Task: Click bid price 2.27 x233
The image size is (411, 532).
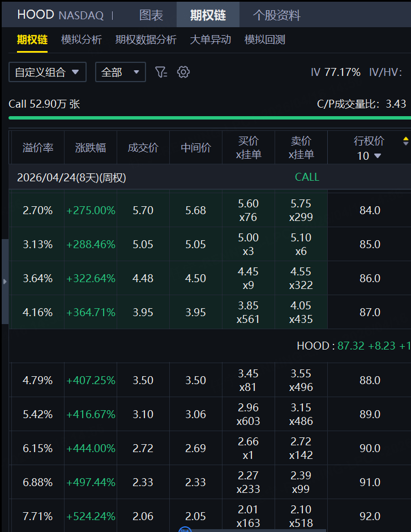Action: (x=248, y=482)
